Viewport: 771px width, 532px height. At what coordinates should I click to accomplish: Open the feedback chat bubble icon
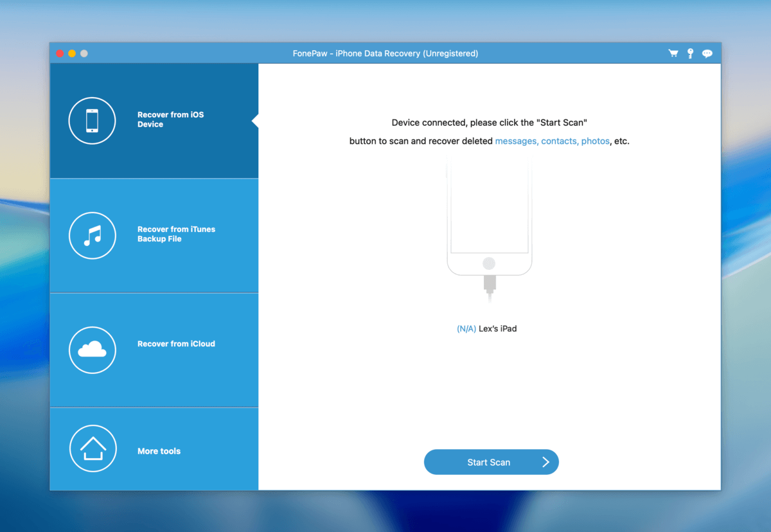(707, 53)
